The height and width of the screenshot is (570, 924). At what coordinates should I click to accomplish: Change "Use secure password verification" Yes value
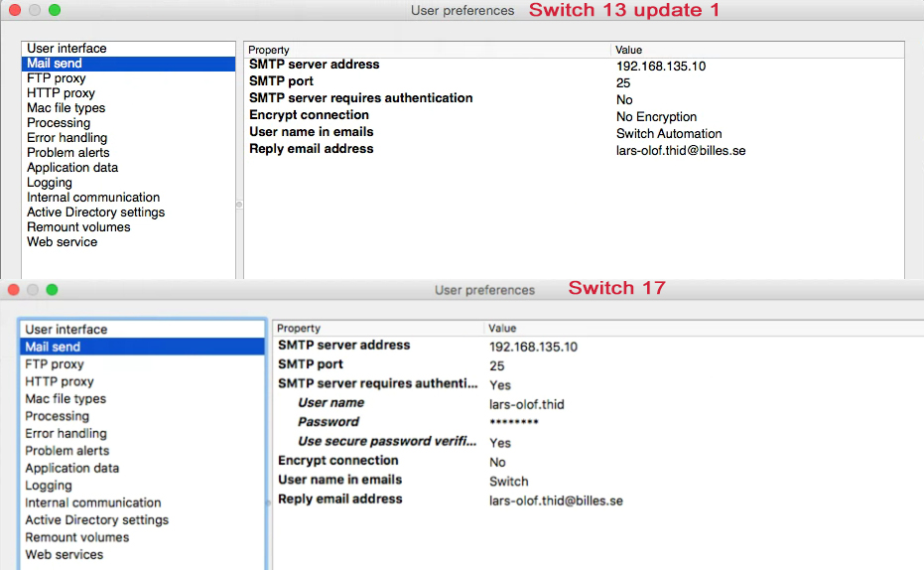(500, 443)
